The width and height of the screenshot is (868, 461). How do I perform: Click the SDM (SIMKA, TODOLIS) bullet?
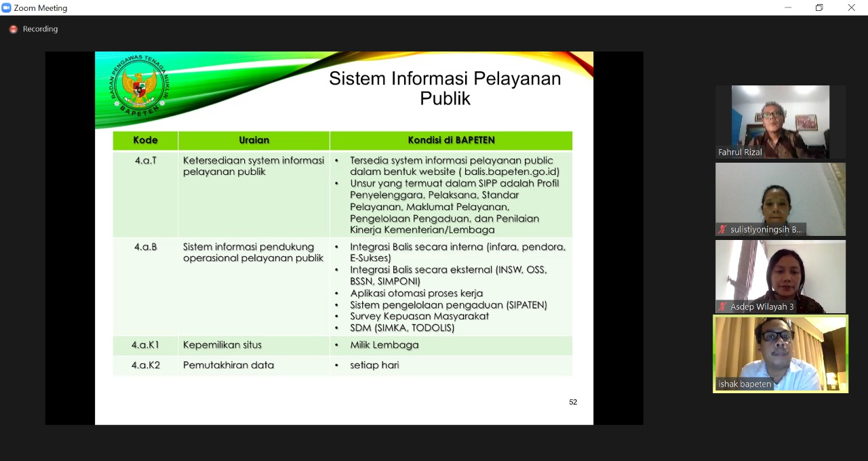[402, 327]
